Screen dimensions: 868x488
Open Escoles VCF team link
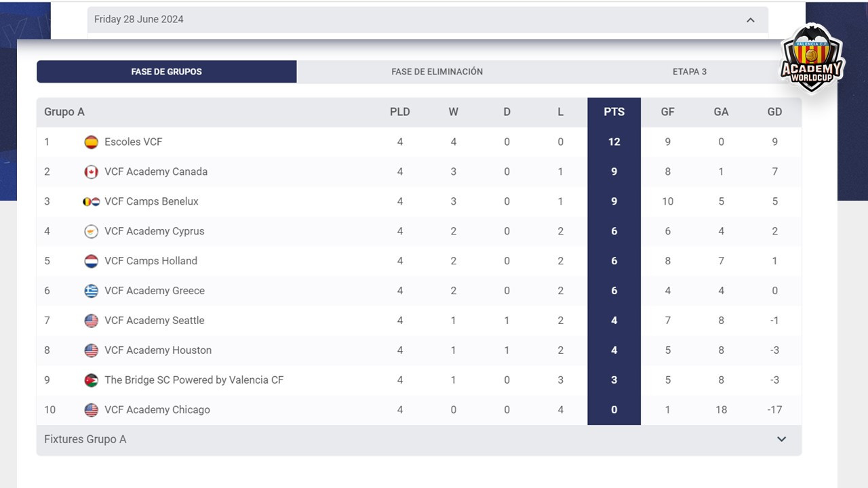[x=133, y=142]
